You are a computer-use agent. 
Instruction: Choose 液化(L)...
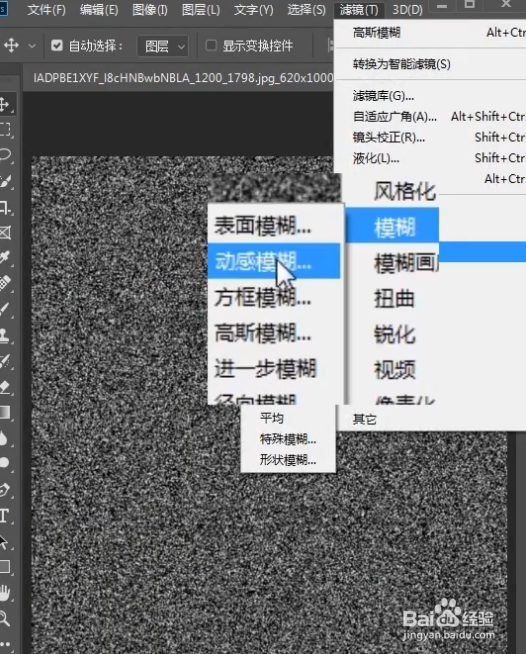pyautogui.click(x=430, y=158)
